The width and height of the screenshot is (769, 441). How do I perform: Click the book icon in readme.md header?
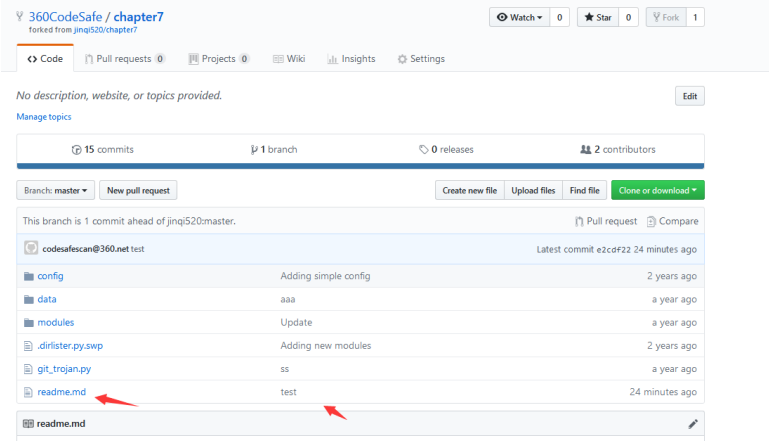coord(28,423)
